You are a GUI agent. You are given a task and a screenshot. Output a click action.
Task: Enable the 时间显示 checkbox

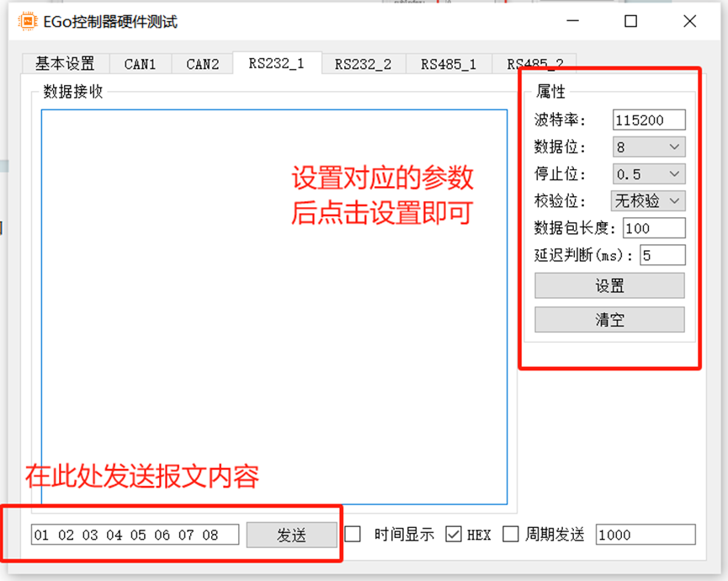click(x=353, y=534)
